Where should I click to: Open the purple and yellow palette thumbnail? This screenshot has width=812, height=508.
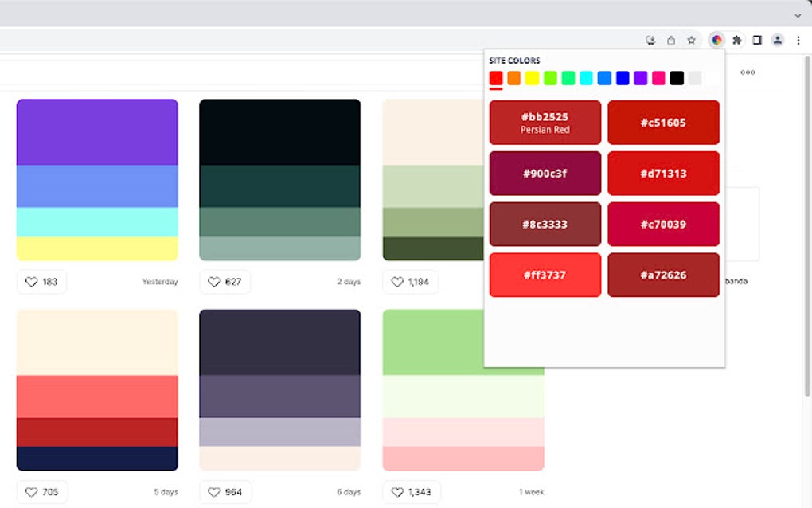(x=96, y=179)
